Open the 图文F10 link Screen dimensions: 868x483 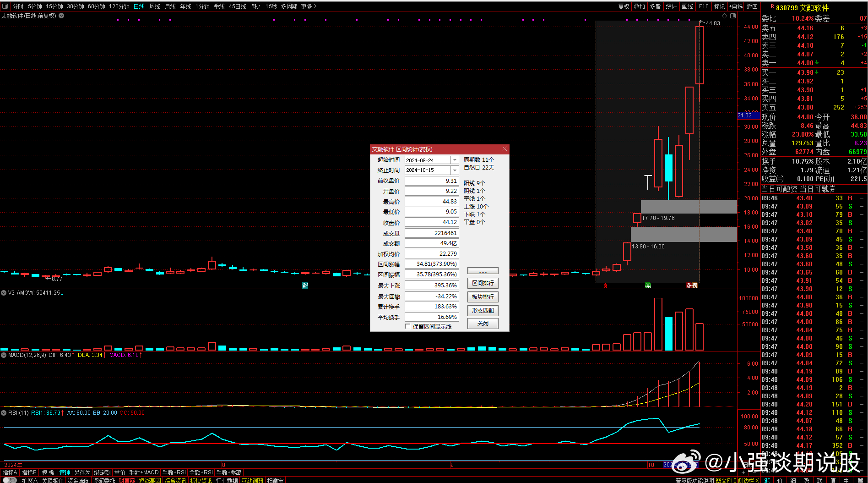(726, 480)
